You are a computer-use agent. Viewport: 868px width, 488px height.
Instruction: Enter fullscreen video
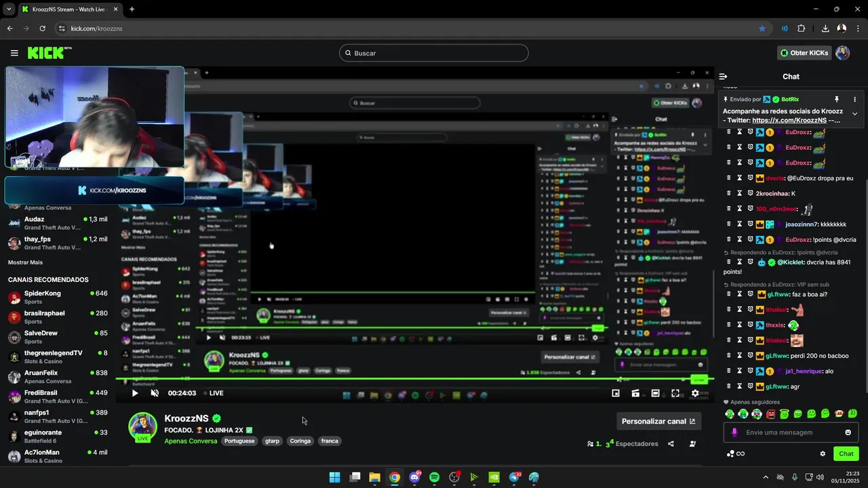[675, 393]
